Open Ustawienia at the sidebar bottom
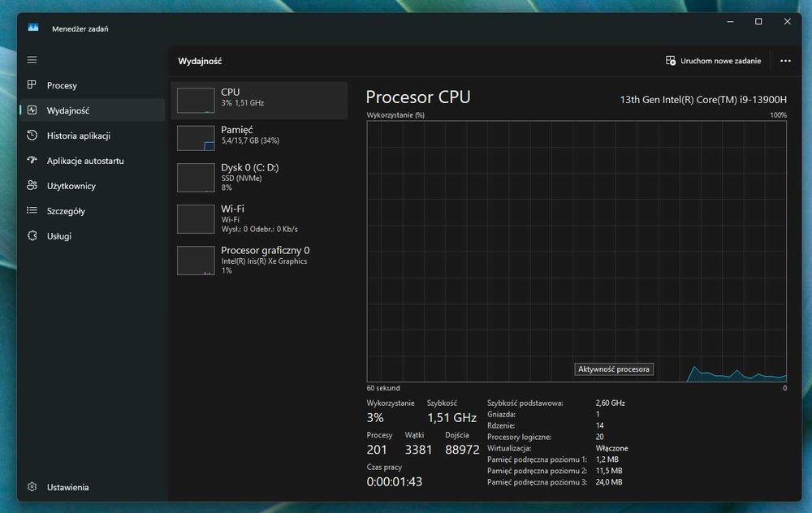The width and height of the screenshot is (812, 513). 93,487
